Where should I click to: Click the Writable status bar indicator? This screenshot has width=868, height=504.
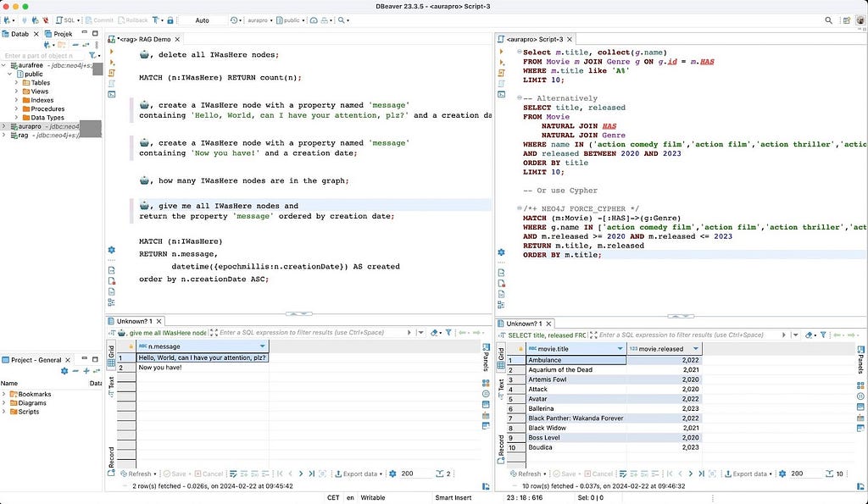373,497
